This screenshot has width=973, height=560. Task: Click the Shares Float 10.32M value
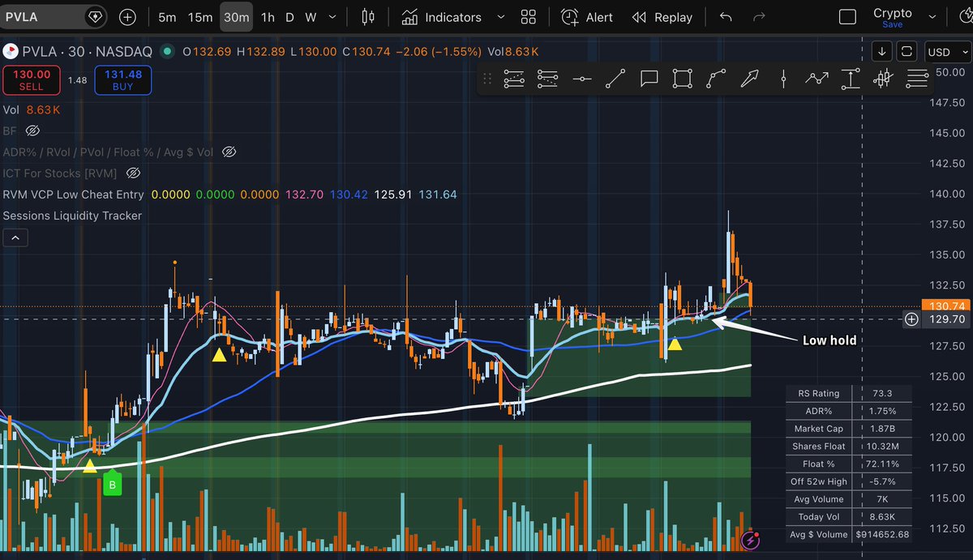[883, 447]
